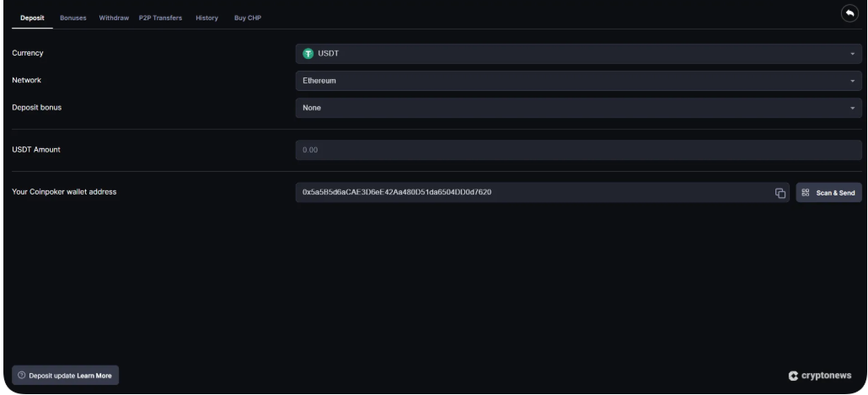Select the Deposit tab
Screen dimensions: 868x395
[34, 19]
